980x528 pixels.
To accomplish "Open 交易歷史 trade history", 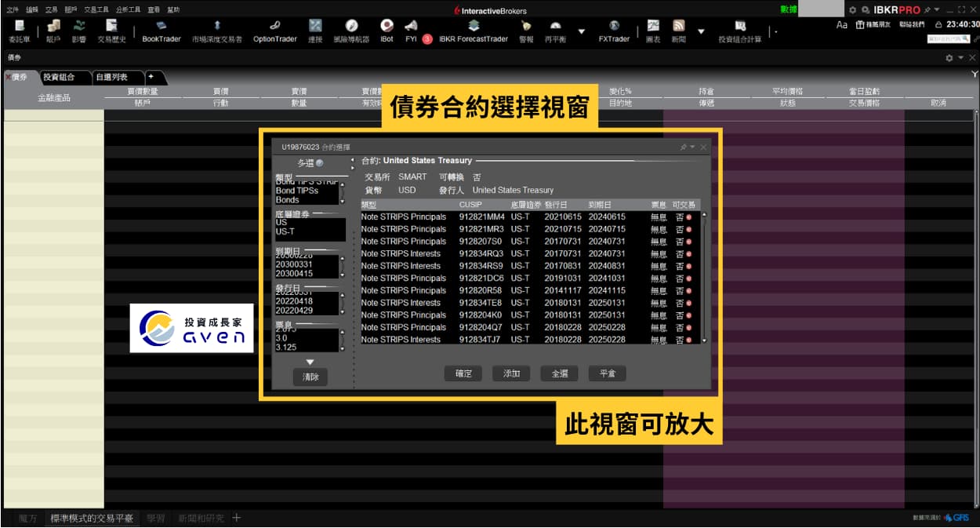I will click(111, 31).
